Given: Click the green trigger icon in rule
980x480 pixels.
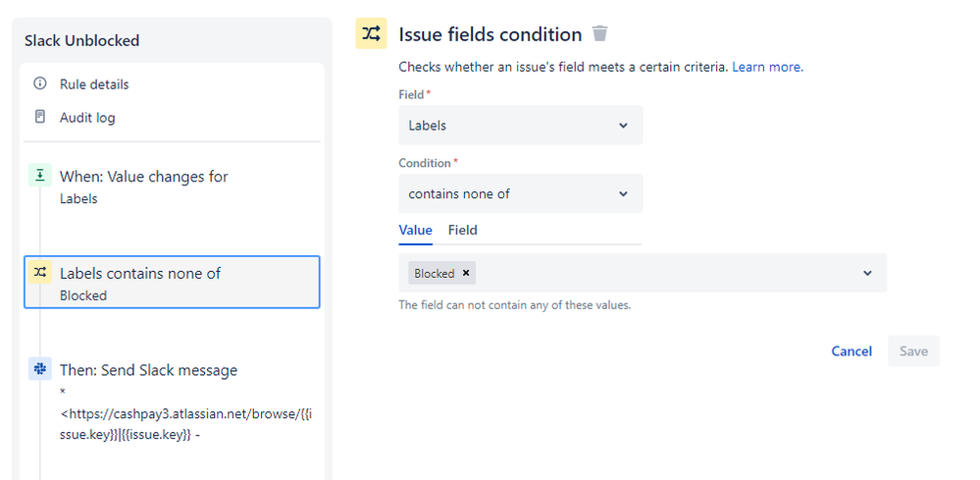Looking at the screenshot, I should pyautogui.click(x=40, y=176).
